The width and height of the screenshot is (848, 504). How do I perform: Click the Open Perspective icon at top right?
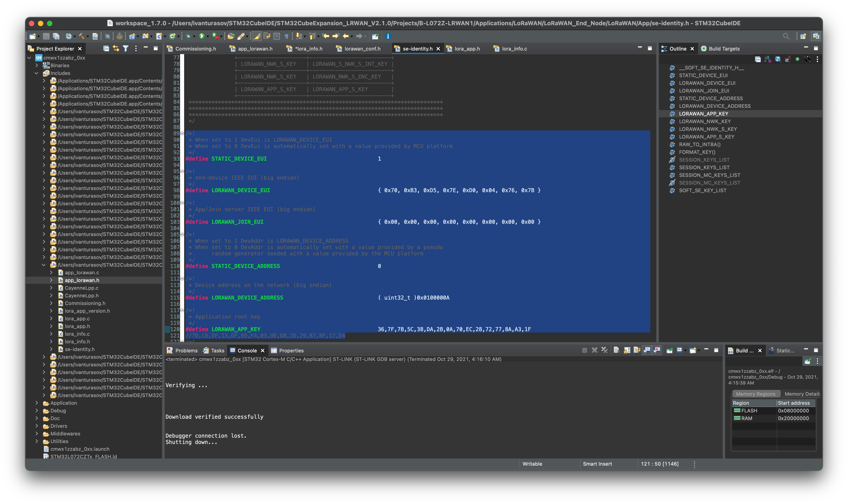tap(803, 36)
